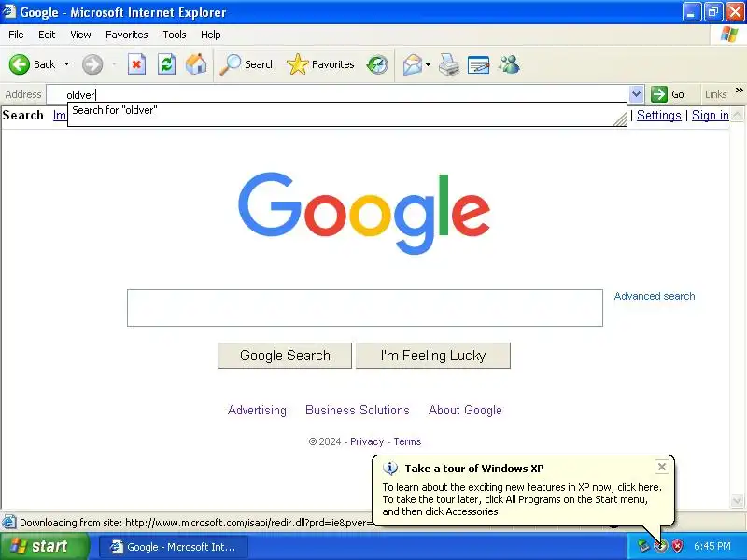Viewport: 747px width, 560px height.
Task: Click the Google search text box
Action: [x=365, y=308]
